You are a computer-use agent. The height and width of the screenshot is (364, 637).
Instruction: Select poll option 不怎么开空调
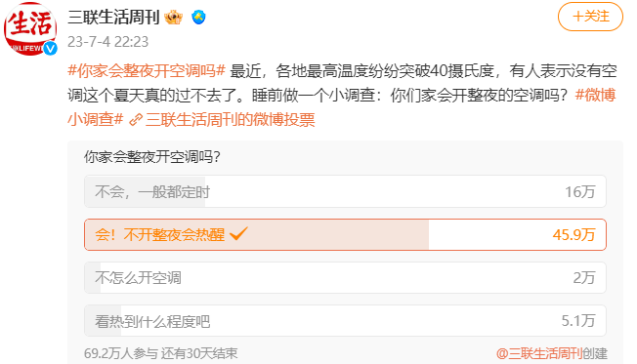point(345,278)
